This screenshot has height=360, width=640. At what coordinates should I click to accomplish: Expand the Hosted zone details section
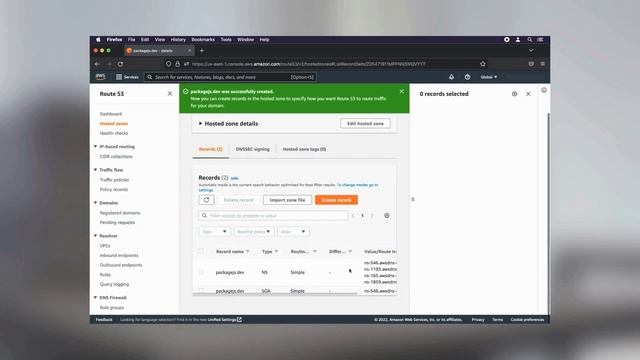(x=228, y=123)
